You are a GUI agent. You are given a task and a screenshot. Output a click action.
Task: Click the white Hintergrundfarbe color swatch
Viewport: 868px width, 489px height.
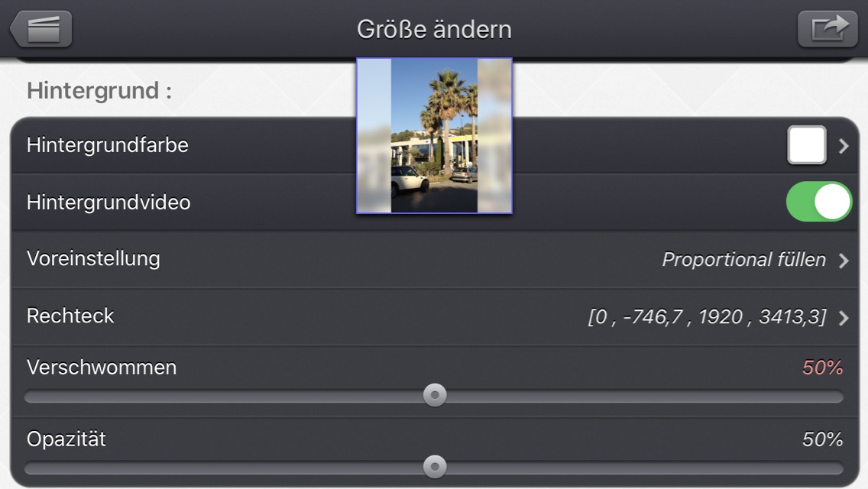(807, 145)
